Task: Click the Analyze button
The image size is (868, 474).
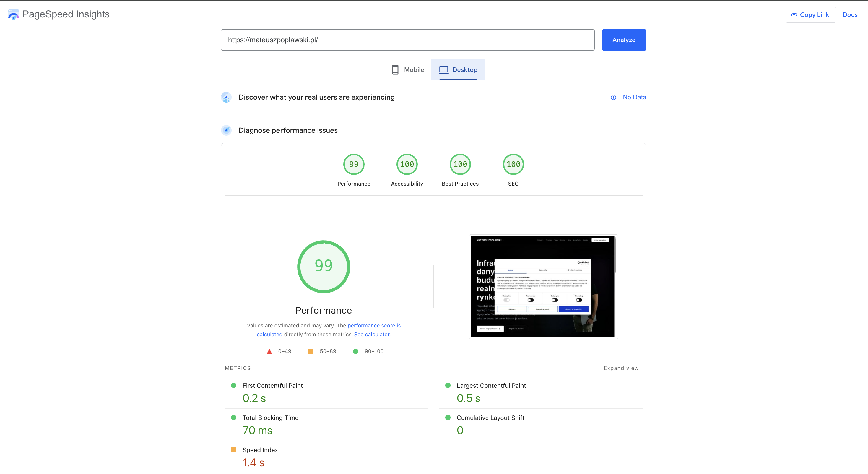Action: click(624, 40)
